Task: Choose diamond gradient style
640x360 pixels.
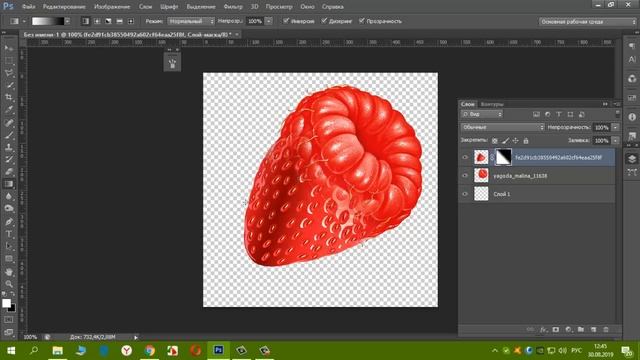Action: tap(131, 21)
